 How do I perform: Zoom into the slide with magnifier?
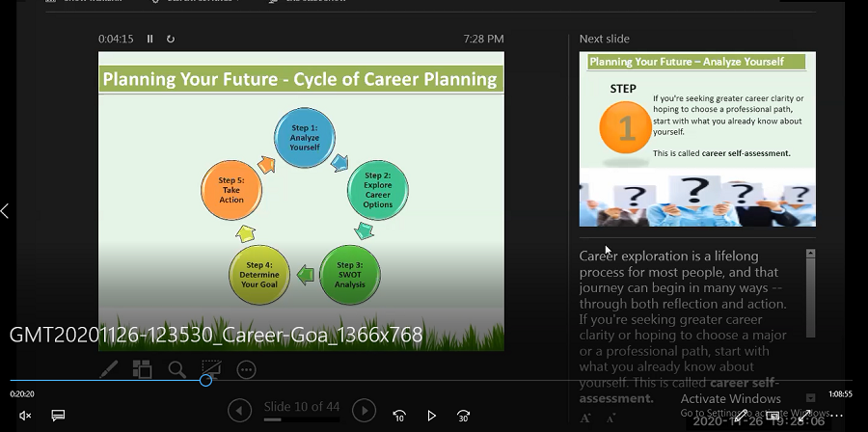[x=176, y=368]
